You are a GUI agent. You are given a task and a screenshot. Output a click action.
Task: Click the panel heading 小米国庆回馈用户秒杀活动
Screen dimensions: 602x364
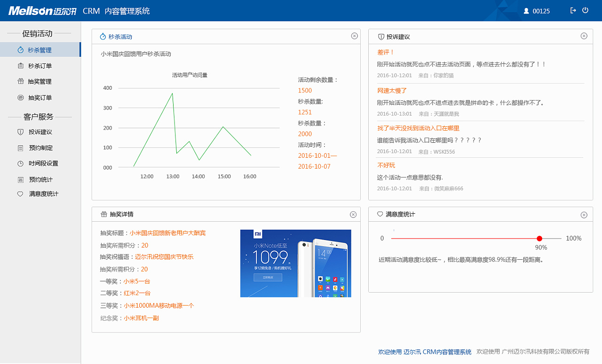pyautogui.click(x=136, y=54)
